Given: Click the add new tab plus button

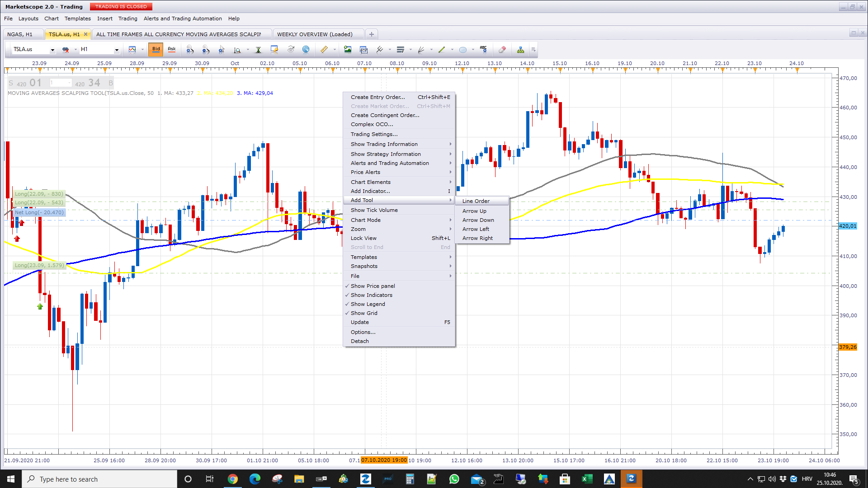Looking at the screenshot, I should 372,34.
